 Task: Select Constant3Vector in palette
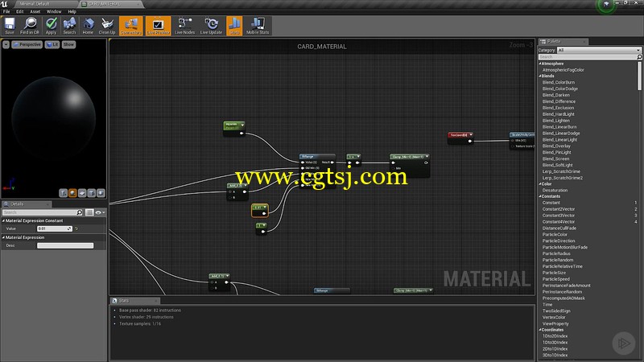[559, 215]
